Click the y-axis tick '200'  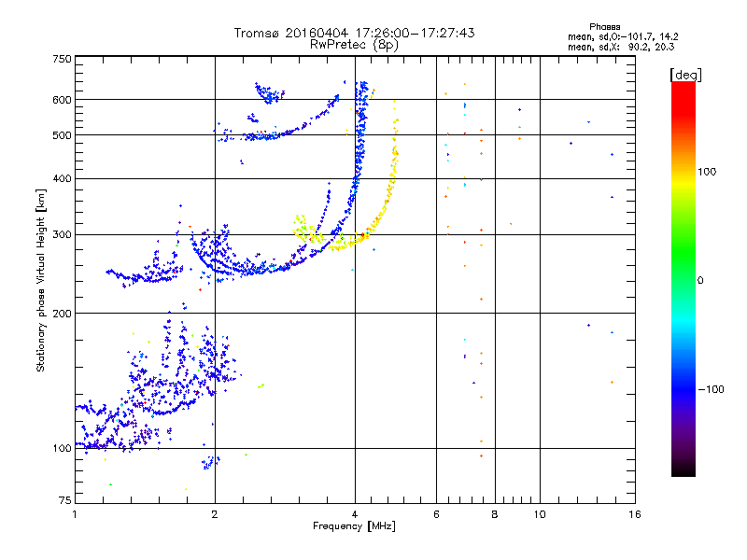62,314
